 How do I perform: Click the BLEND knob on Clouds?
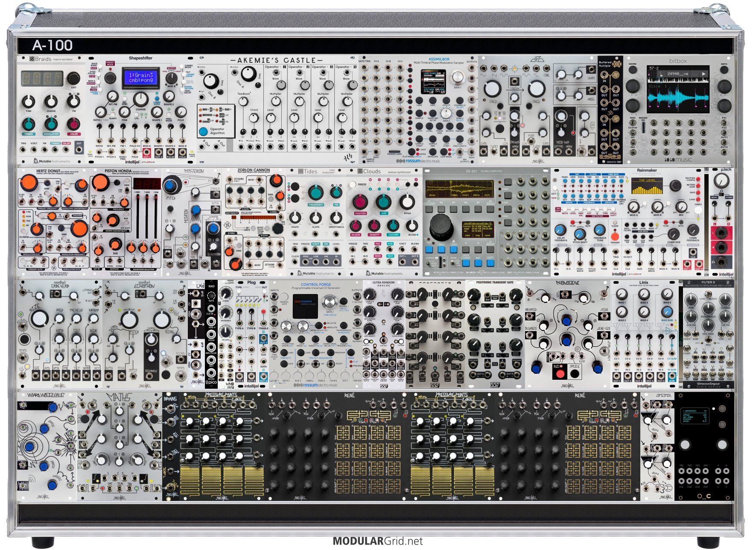pos(412,225)
